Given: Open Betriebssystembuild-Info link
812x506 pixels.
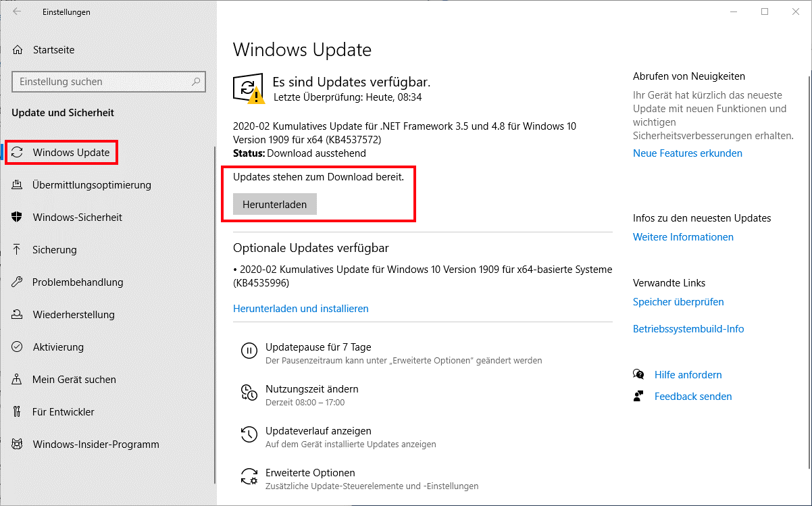Looking at the screenshot, I should click(x=688, y=329).
